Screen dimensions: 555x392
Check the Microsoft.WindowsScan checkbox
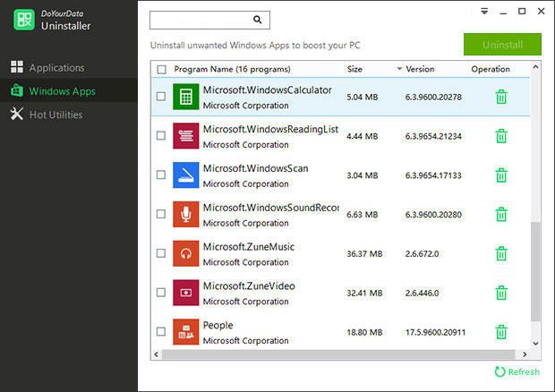(161, 175)
